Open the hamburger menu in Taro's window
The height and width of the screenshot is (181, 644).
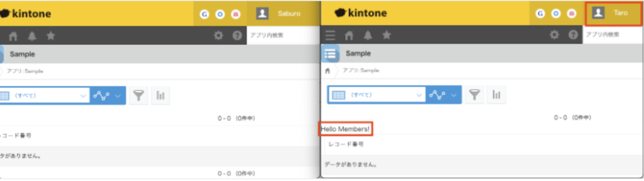[x=330, y=35]
